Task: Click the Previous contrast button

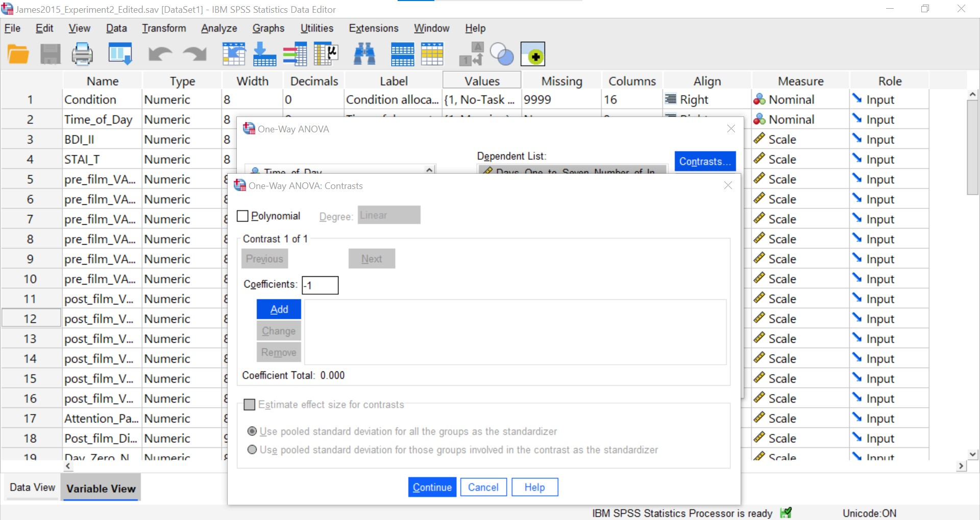Action: pyautogui.click(x=264, y=258)
